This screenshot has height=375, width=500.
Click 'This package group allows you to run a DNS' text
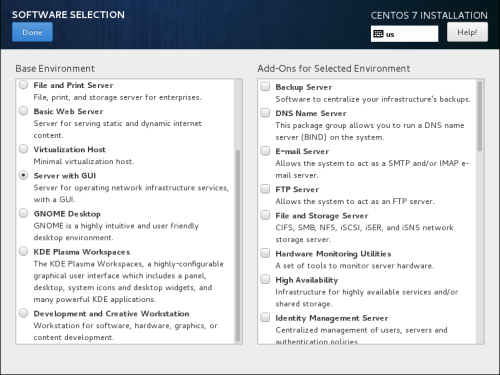pos(370,131)
